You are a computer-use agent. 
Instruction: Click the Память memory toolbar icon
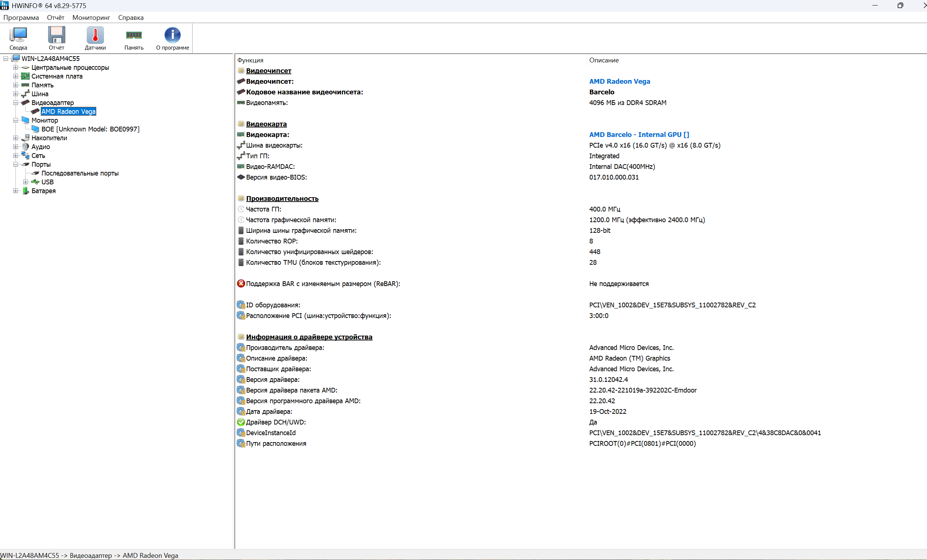pos(134,35)
